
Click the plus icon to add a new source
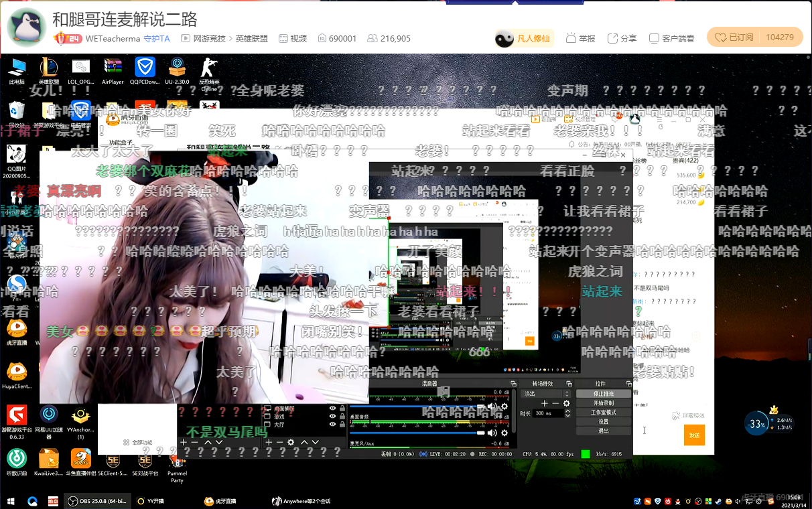pyautogui.click(x=269, y=442)
